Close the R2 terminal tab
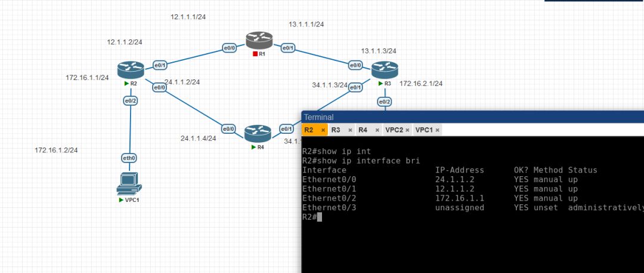This screenshot has height=273, width=644. tap(323, 130)
